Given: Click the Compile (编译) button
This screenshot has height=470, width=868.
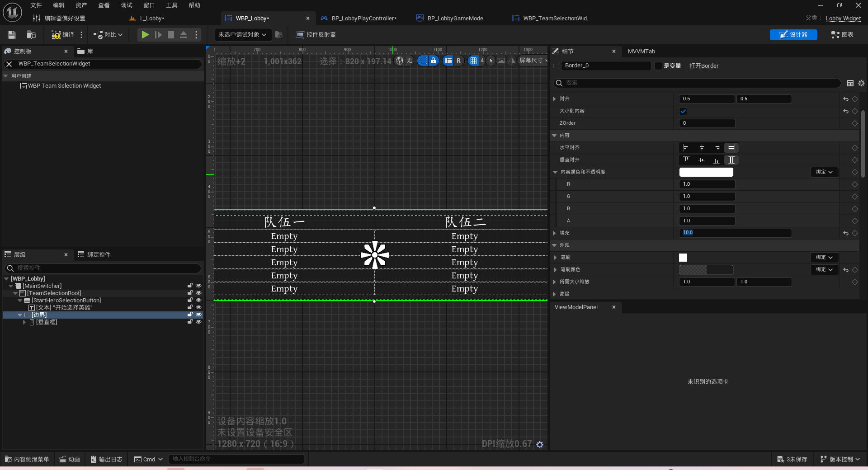Looking at the screenshot, I should click(x=63, y=35).
